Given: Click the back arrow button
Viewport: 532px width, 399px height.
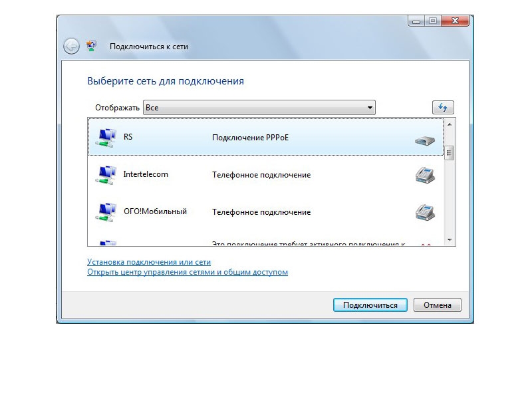Looking at the screenshot, I should 71,46.
